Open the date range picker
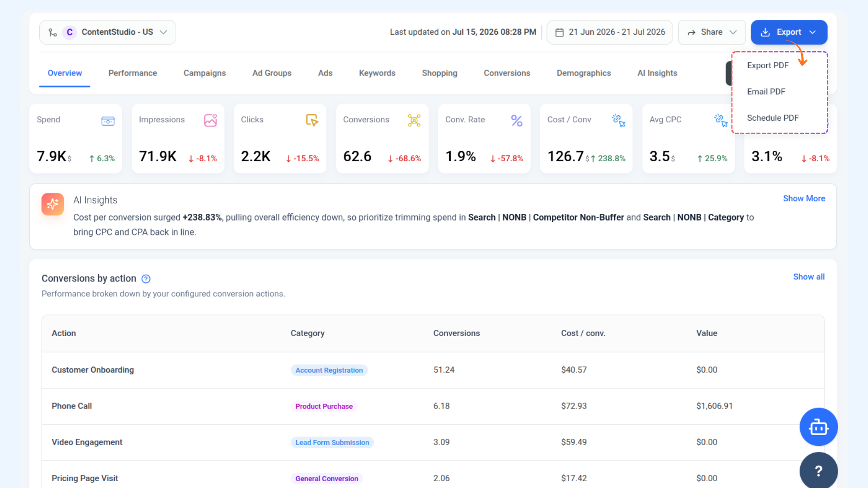This screenshot has width=868, height=488. point(609,32)
